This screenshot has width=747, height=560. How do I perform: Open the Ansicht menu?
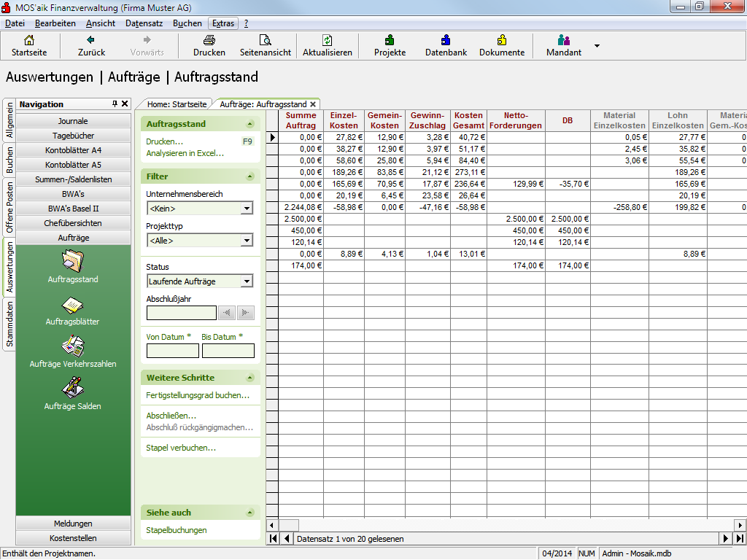101,23
